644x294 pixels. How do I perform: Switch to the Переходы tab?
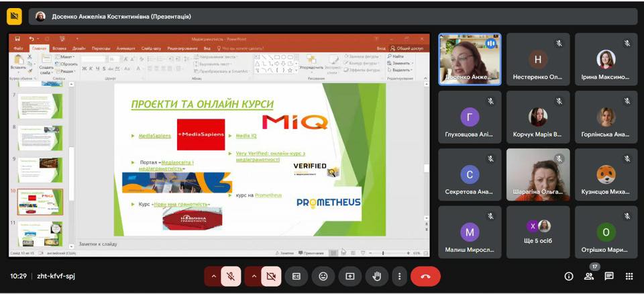pyautogui.click(x=101, y=48)
